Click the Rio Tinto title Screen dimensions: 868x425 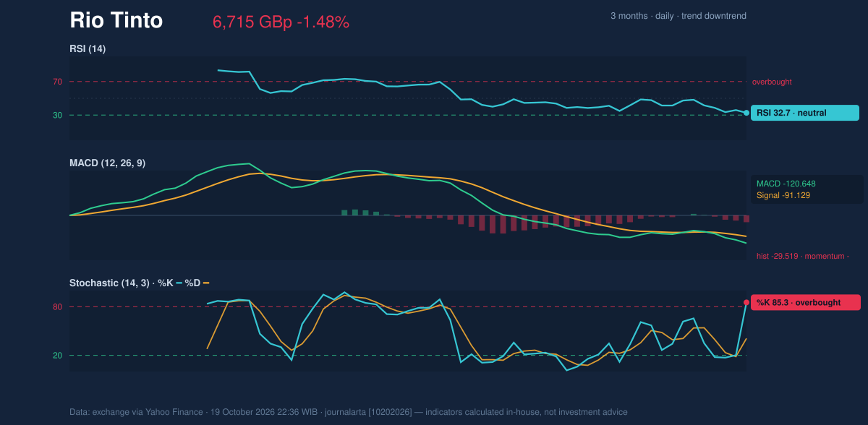point(116,20)
